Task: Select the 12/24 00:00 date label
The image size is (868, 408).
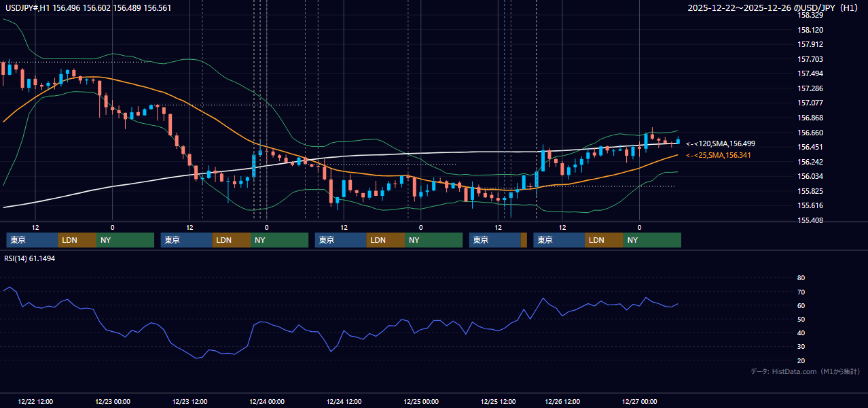Action: click(x=266, y=402)
